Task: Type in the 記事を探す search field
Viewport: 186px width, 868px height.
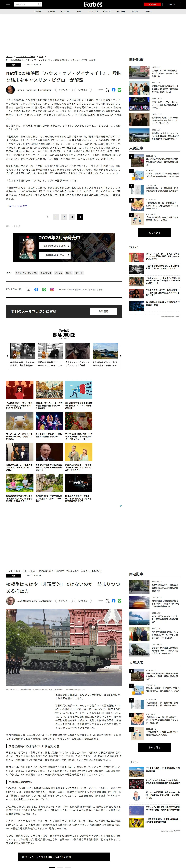Action: click(x=26, y=4)
